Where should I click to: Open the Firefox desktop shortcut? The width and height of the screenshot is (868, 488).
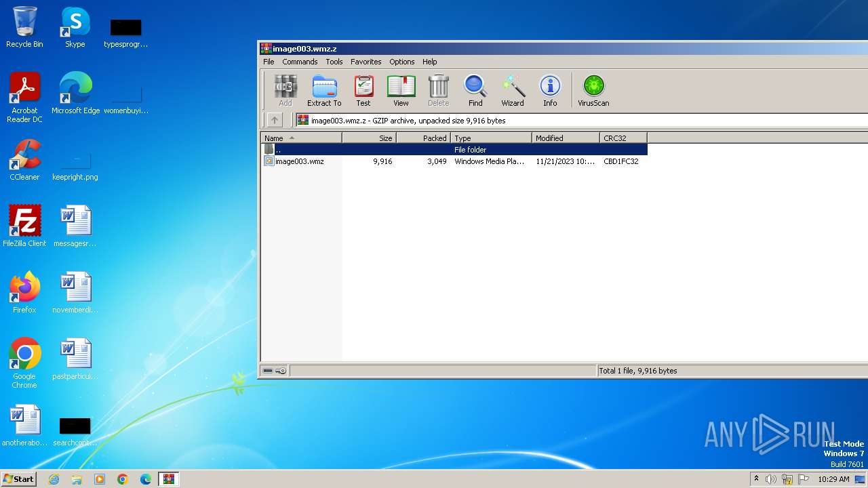24,293
